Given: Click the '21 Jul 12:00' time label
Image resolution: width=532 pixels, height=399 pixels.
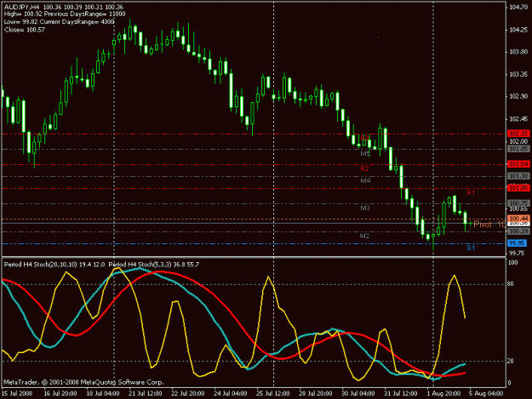Looking at the screenshot, I should tap(145, 393).
